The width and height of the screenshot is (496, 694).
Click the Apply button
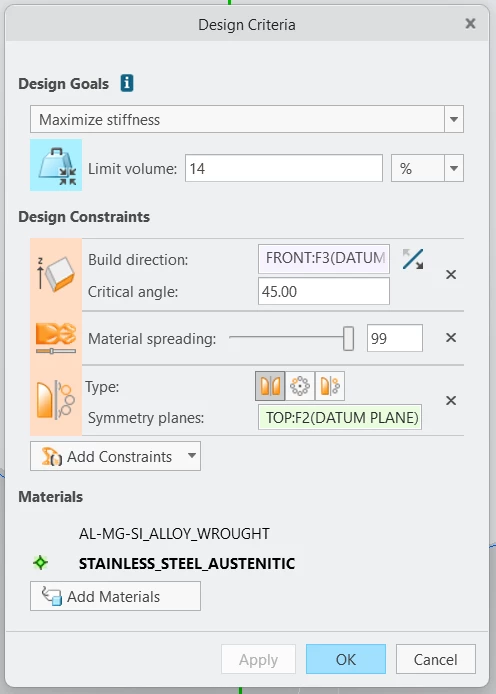pyautogui.click(x=258, y=659)
